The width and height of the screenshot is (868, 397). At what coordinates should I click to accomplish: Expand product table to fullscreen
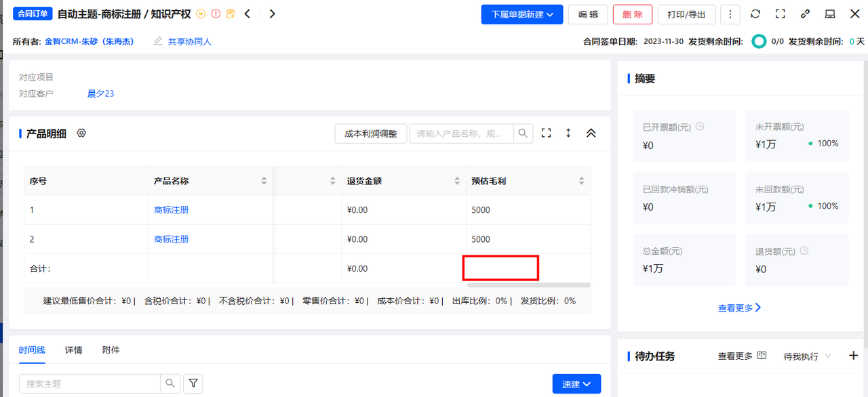pos(547,133)
